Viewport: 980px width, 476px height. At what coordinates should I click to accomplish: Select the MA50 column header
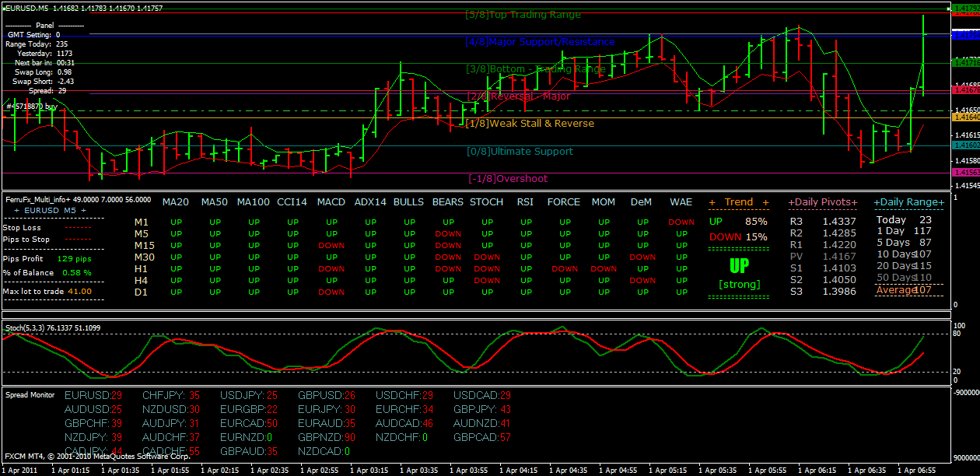coord(215,201)
